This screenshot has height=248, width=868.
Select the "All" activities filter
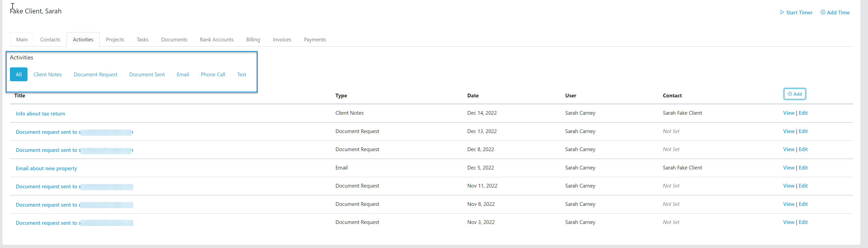coord(19,74)
